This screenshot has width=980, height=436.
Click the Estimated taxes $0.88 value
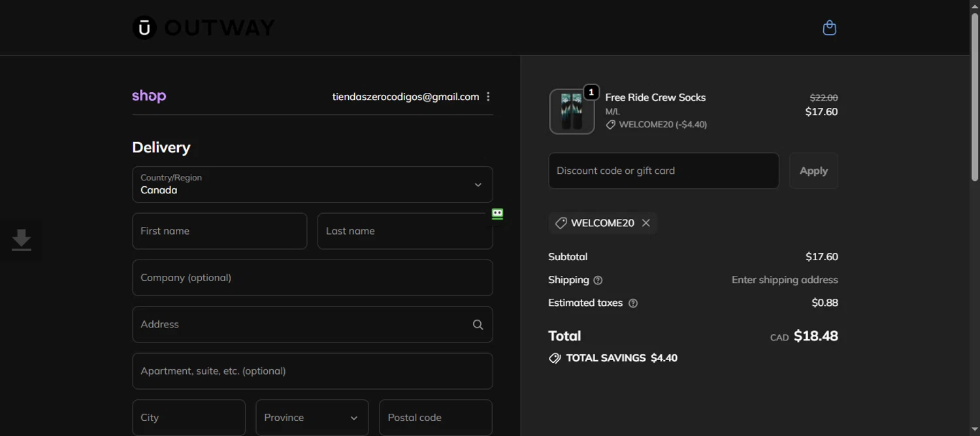(x=825, y=303)
